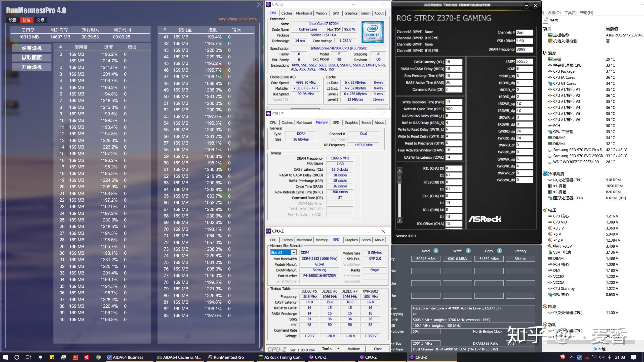
Task: Click Chinese IME 中 indicator in tray
Action: (x=609, y=357)
